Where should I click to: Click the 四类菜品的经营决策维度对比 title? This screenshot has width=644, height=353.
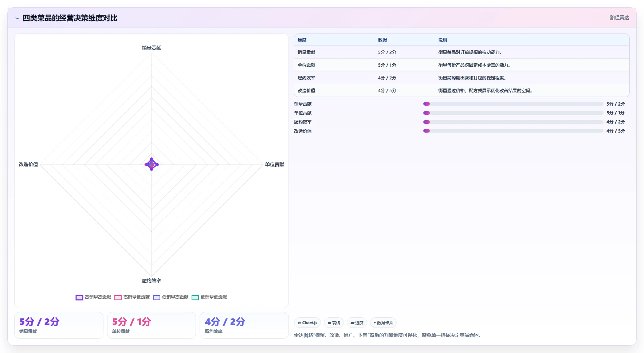tap(70, 18)
